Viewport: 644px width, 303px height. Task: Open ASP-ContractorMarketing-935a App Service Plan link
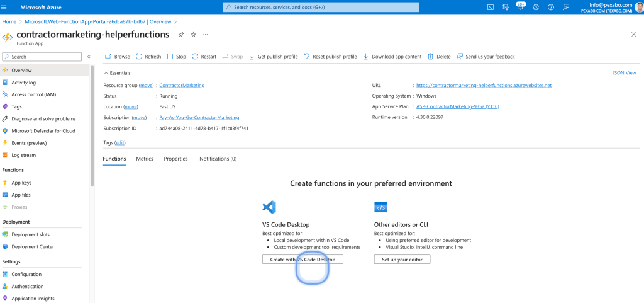click(458, 107)
